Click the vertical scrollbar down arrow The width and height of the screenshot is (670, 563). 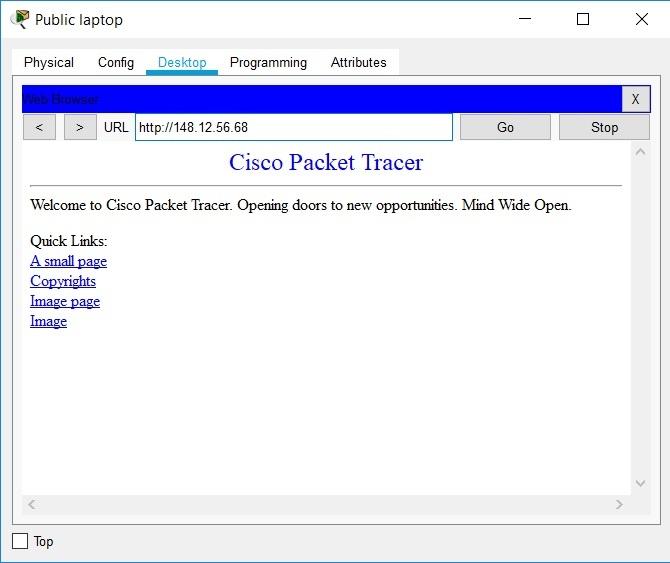tap(640, 483)
